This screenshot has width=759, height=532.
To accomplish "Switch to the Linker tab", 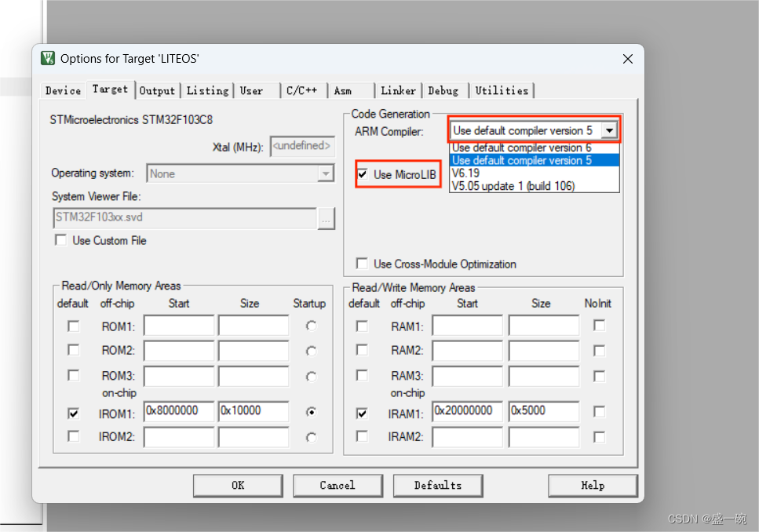I will 398,90.
